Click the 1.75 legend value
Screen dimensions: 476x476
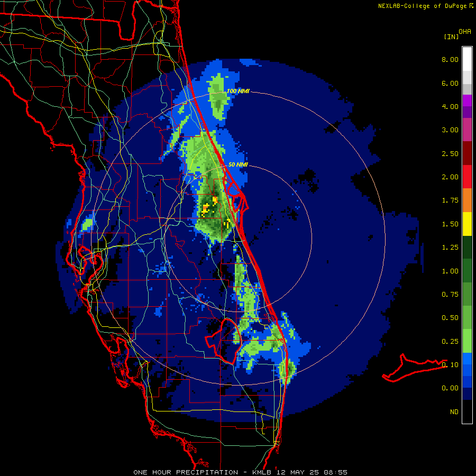click(x=450, y=200)
